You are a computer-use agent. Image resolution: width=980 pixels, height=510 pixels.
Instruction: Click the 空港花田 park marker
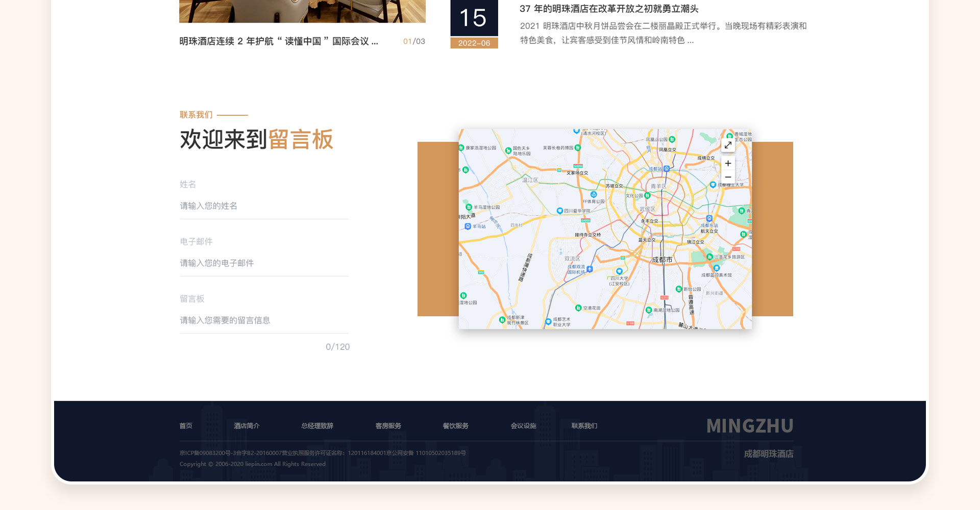(x=578, y=308)
